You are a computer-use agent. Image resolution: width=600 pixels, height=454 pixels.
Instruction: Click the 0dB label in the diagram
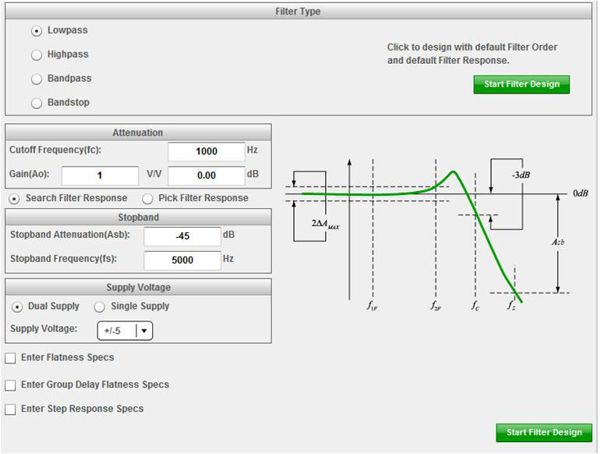pyautogui.click(x=580, y=193)
